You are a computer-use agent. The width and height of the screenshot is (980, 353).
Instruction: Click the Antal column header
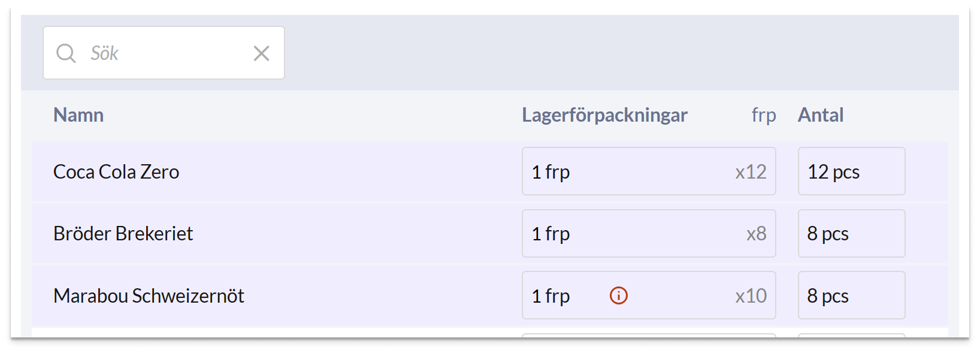[820, 115]
